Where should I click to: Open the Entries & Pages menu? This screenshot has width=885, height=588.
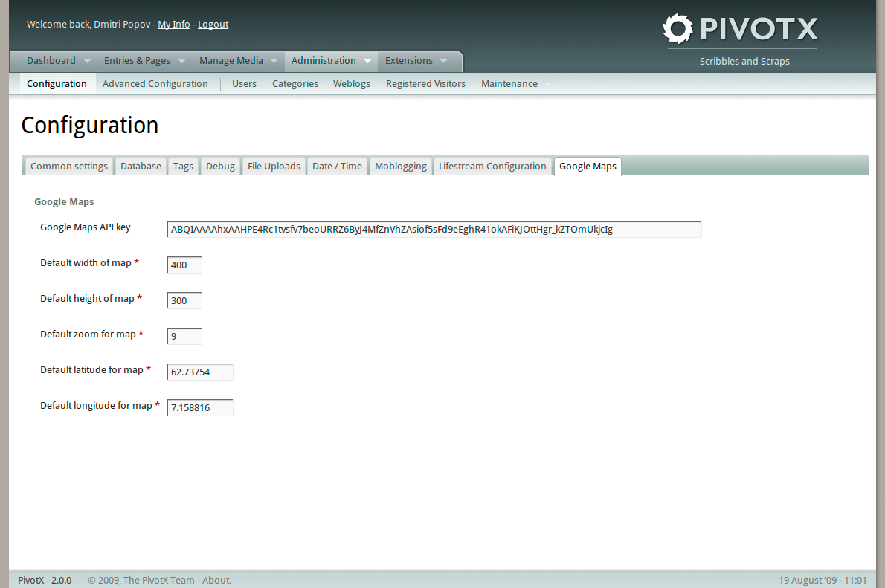click(137, 60)
